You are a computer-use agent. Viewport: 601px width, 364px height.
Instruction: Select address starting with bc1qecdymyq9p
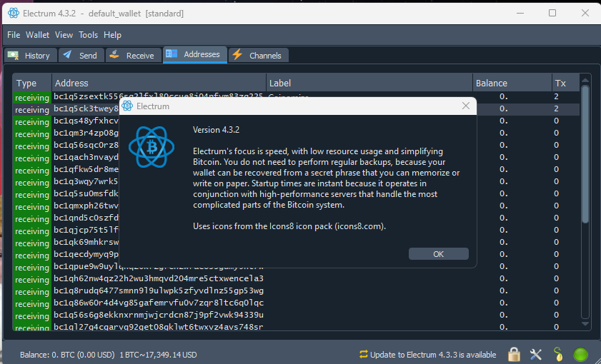pos(86,255)
